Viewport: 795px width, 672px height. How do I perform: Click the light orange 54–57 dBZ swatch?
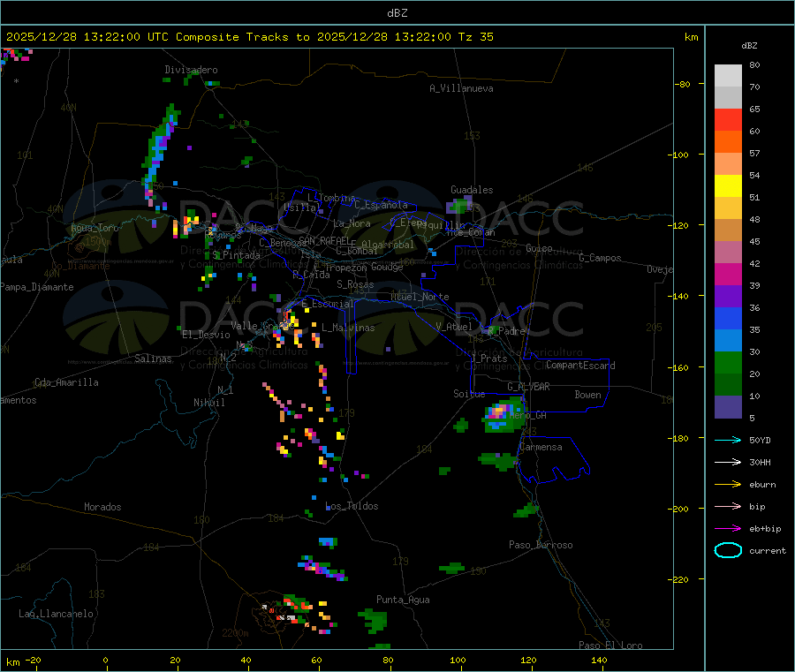(x=728, y=163)
